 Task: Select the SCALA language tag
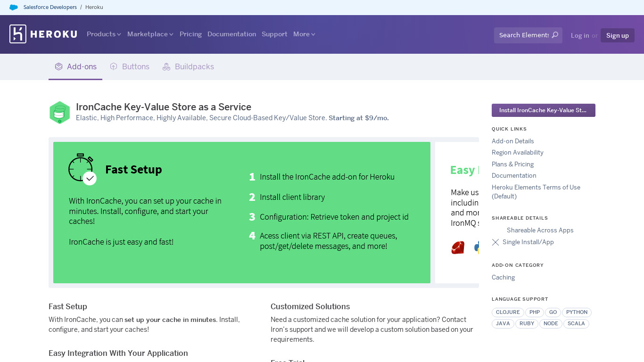576,323
